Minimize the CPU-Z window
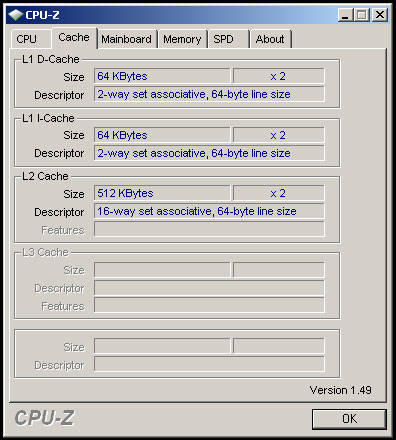 pyautogui.click(x=346, y=15)
